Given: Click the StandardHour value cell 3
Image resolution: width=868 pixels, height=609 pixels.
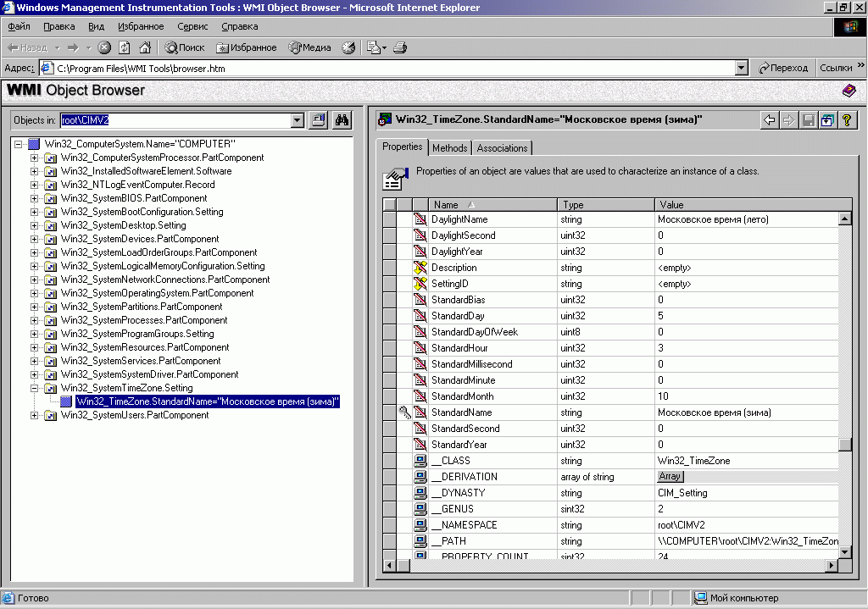Looking at the screenshot, I should pos(747,348).
